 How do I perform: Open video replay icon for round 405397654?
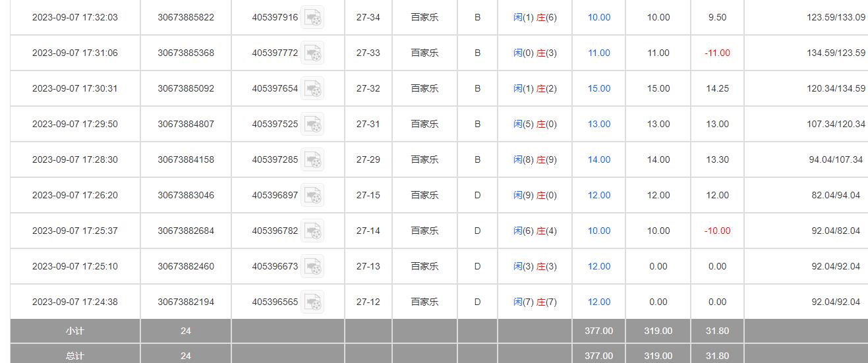click(312, 89)
